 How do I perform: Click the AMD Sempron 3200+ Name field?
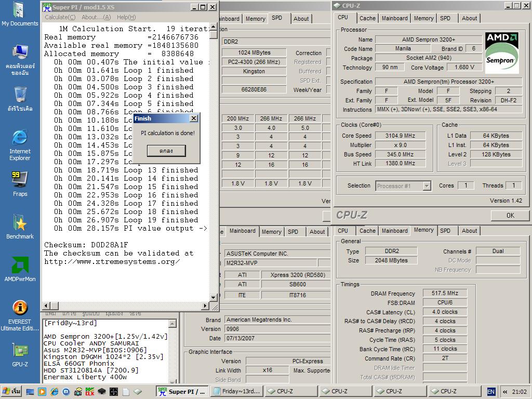pos(429,39)
